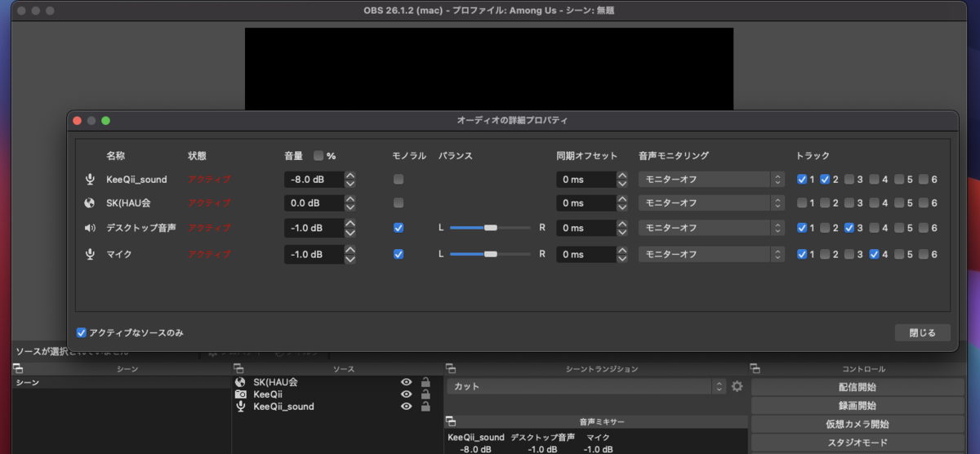The width and height of the screenshot is (980, 454).
Task: Click the speaker icon for デスクトップ音声
Action: (x=90, y=228)
